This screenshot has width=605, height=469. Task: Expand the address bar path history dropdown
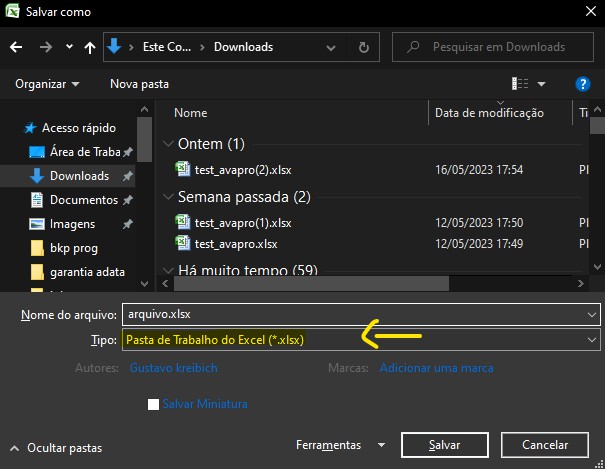point(337,47)
